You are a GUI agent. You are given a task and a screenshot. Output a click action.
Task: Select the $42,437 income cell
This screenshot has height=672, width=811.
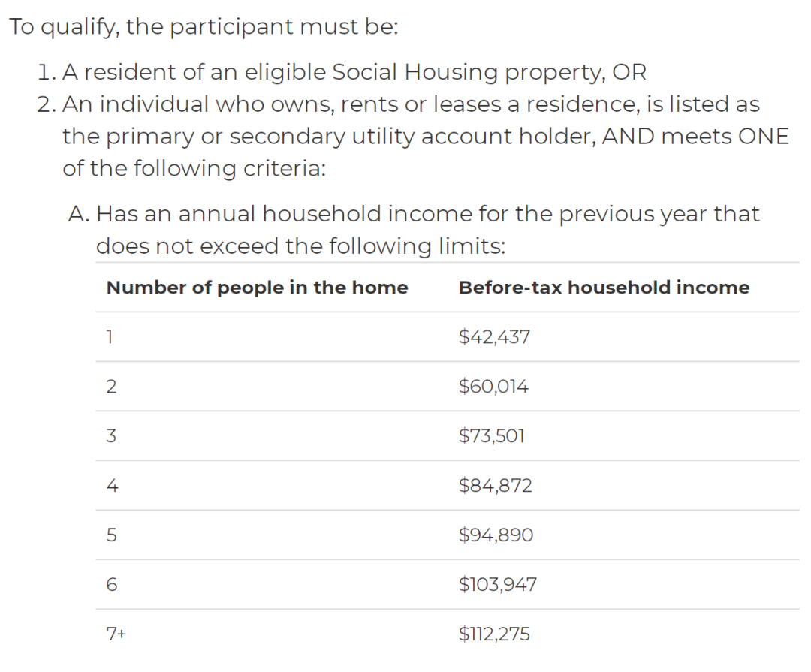coord(494,337)
